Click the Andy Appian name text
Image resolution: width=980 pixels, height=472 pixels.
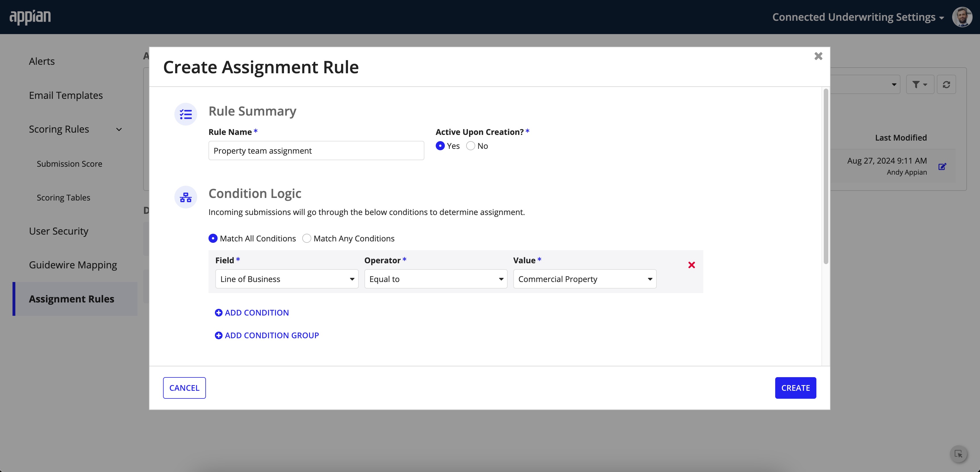(x=907, y=172)
